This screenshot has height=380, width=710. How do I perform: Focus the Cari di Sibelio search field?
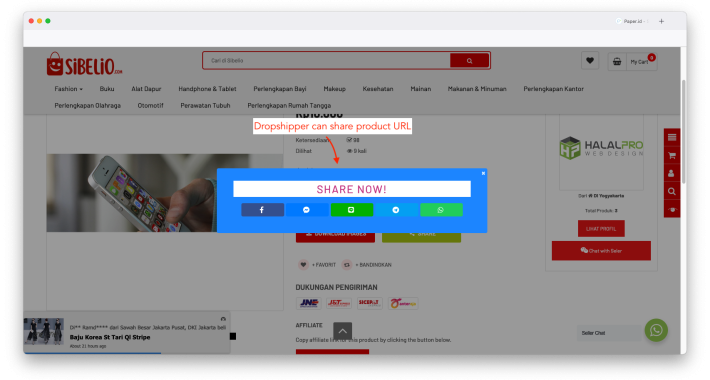pos(326,60)
